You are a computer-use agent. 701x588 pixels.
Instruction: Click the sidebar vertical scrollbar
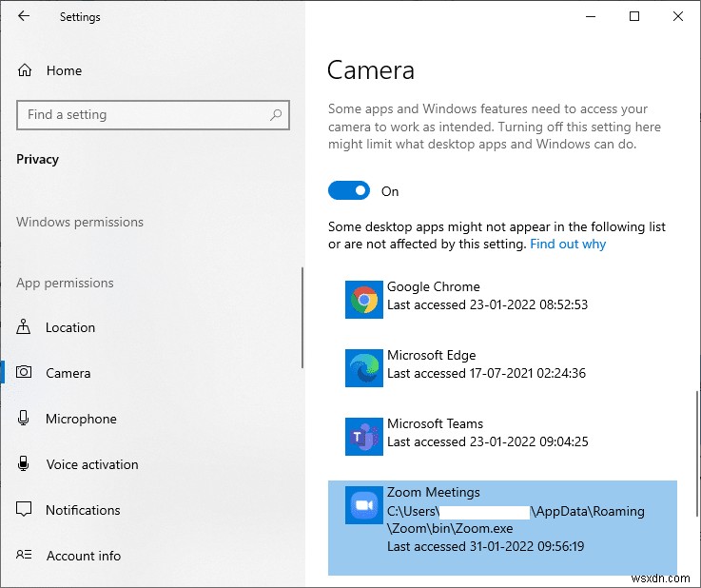pyautogui.click(x=302, y=318)
